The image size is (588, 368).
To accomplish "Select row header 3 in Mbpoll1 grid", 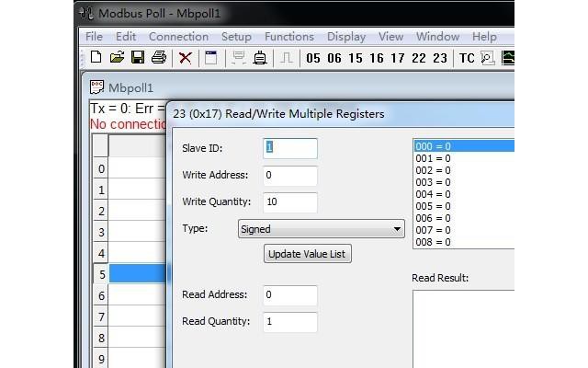I will 101,232.
